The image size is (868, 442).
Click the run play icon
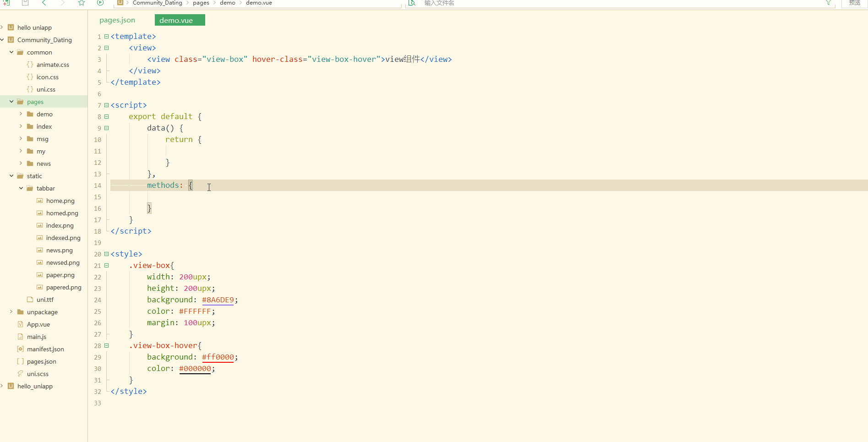click(x=100, y=3)
